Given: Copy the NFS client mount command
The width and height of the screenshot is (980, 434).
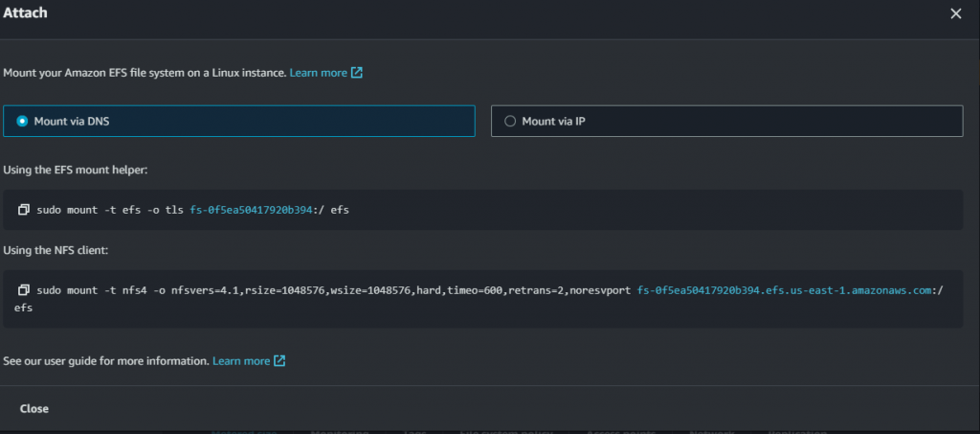Looking at the screenshot, I should tap(24, 290).
